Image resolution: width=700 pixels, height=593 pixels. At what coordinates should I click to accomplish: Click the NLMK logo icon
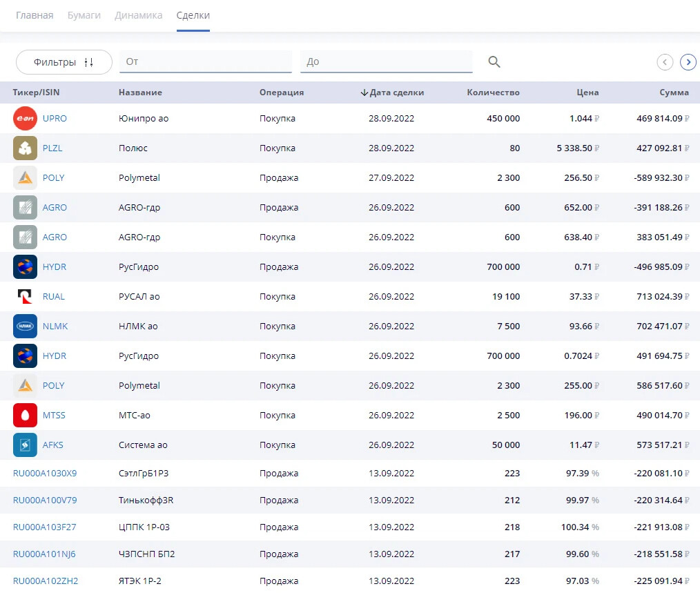25,327
